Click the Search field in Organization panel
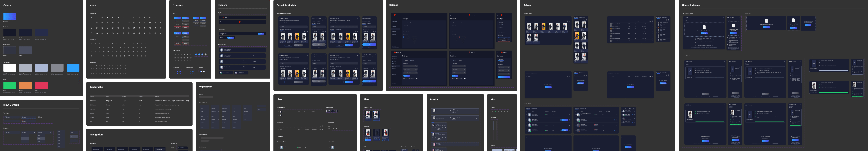The image size is (868, 151). (x=206, y=97)
